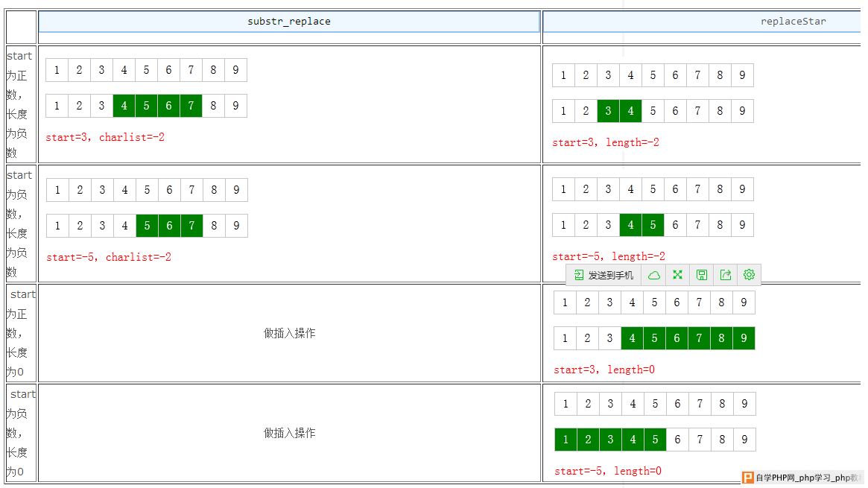Select the caption start=3, length=0
Screen dimensions: 868x488
click(604, 370)
